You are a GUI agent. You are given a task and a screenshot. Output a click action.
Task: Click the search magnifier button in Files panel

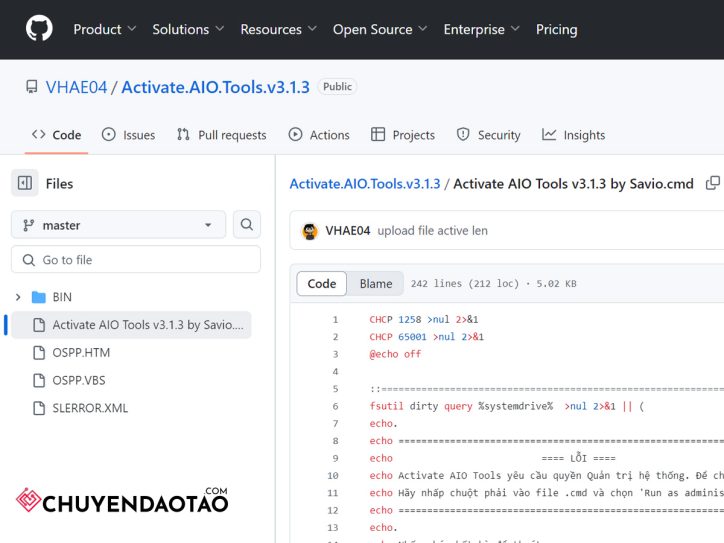coord(247,225)
